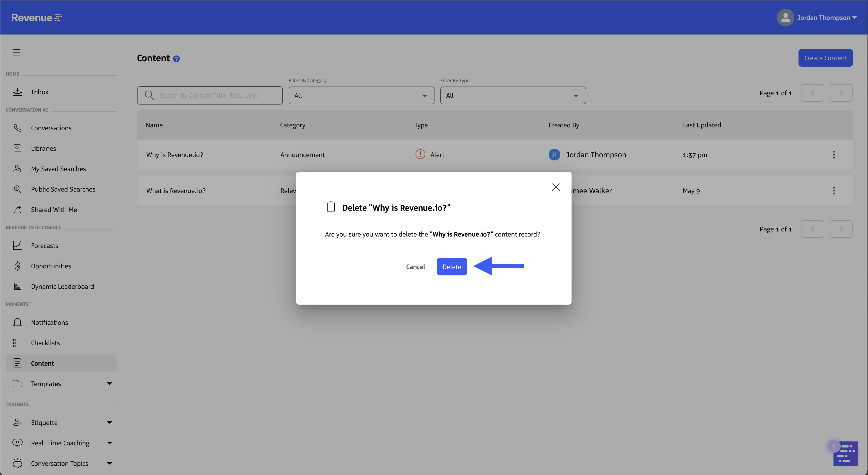
Task: Click the Revenue logo in header
Action: point(36,18)
